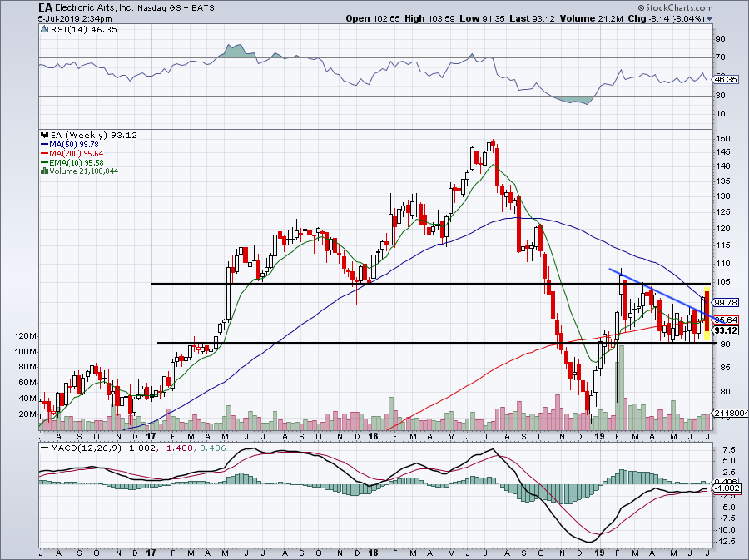Image resolution: width=749 pixels, height=560 pixels.
Task: Click the 'MA(50) 99.78' legend entry
Action: (74, 144)
